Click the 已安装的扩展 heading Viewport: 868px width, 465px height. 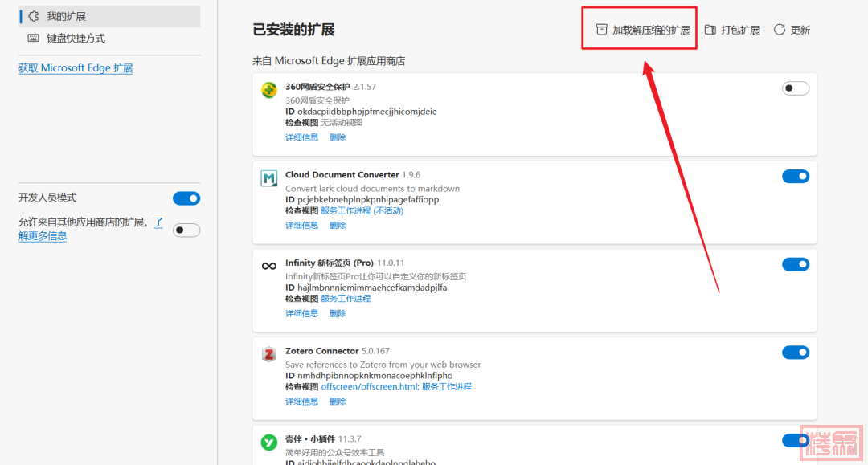[293, 30]
